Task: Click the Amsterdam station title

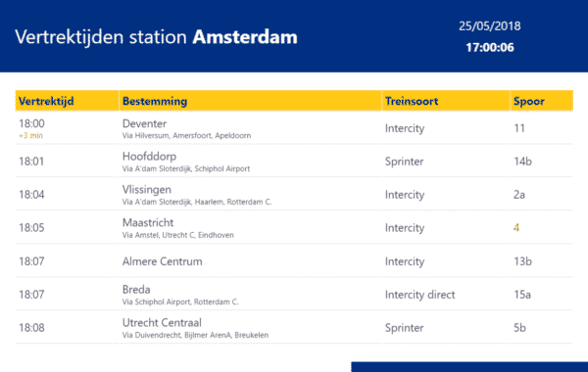Action: tap(245, 37)
